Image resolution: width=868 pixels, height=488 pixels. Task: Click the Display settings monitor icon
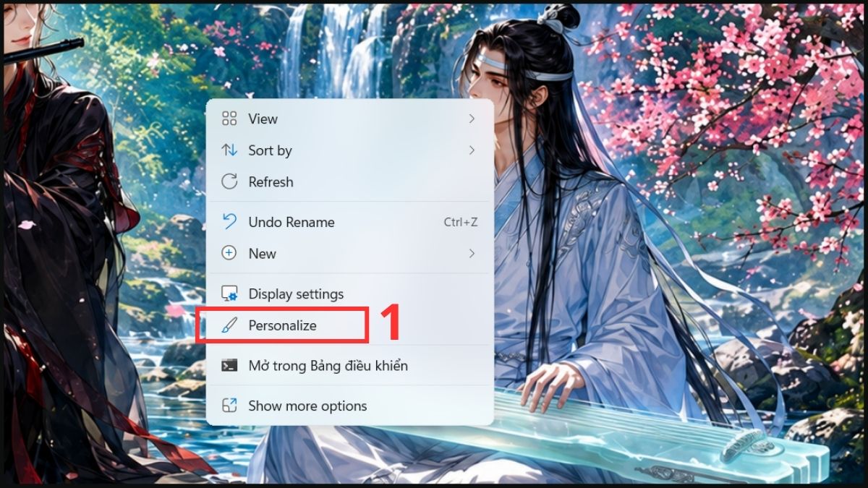tap(229, 294)
